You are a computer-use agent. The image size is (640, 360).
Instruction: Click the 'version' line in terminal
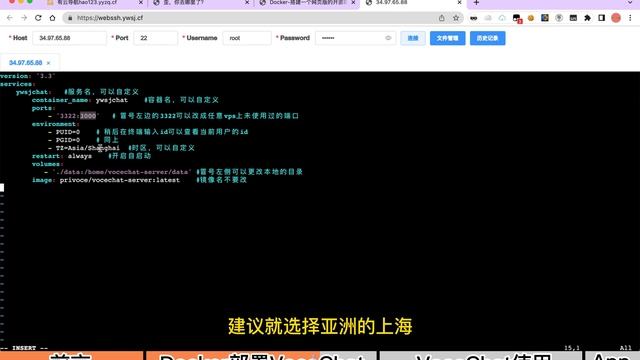tap(27, 76)
